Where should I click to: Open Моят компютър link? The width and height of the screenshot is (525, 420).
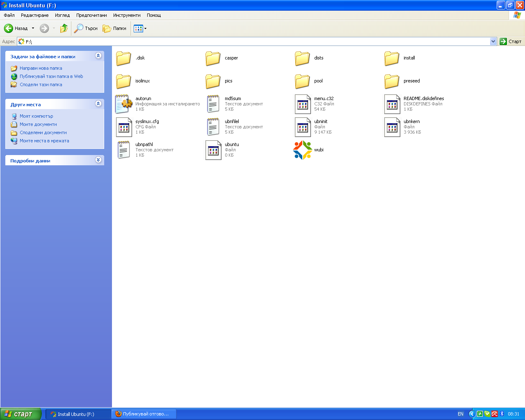37,116
